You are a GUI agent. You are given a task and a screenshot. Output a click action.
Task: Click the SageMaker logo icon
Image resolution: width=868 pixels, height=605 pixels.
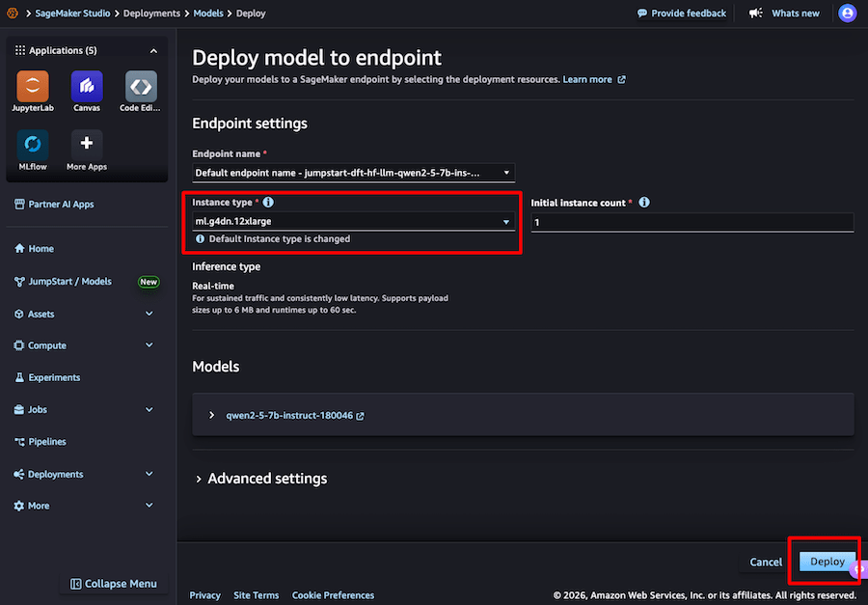[13, 13]
